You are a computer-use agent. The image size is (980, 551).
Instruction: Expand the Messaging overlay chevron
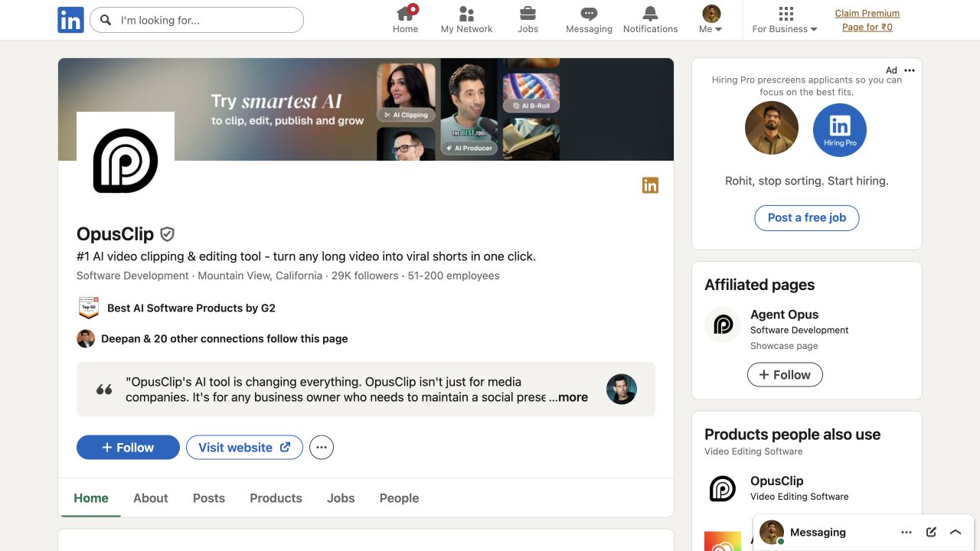955,532
